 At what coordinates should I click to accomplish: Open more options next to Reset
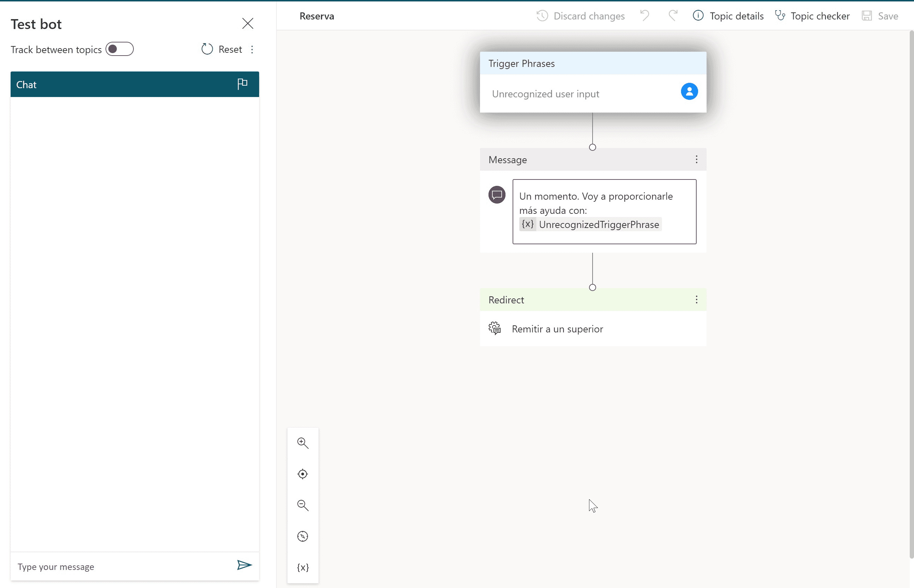pyautogui.click(x=252, y=50)
